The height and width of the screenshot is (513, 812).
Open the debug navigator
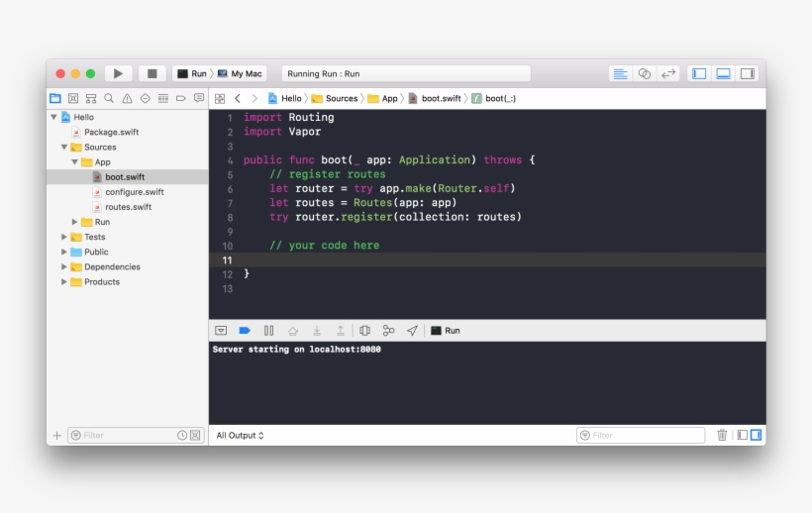click(163, 98)
